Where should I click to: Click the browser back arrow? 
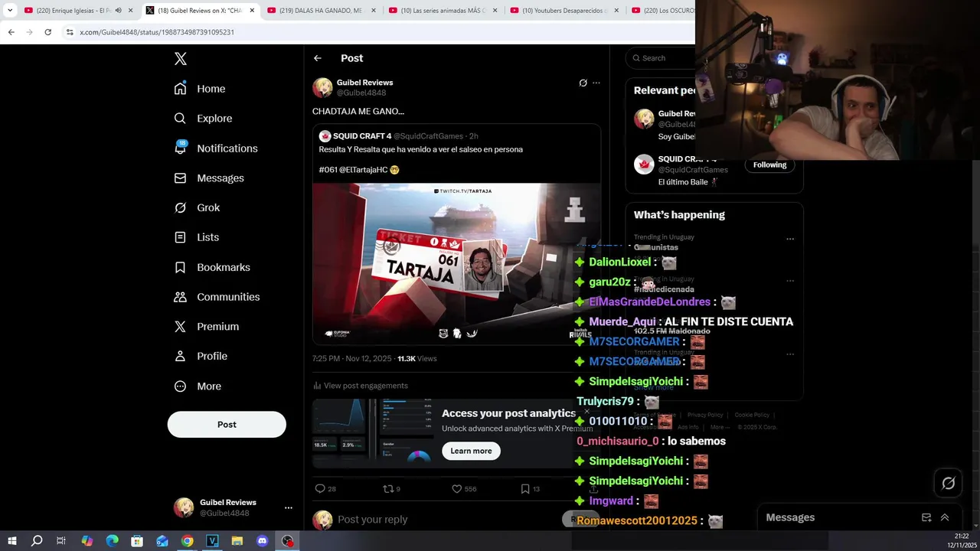[11, 32]
